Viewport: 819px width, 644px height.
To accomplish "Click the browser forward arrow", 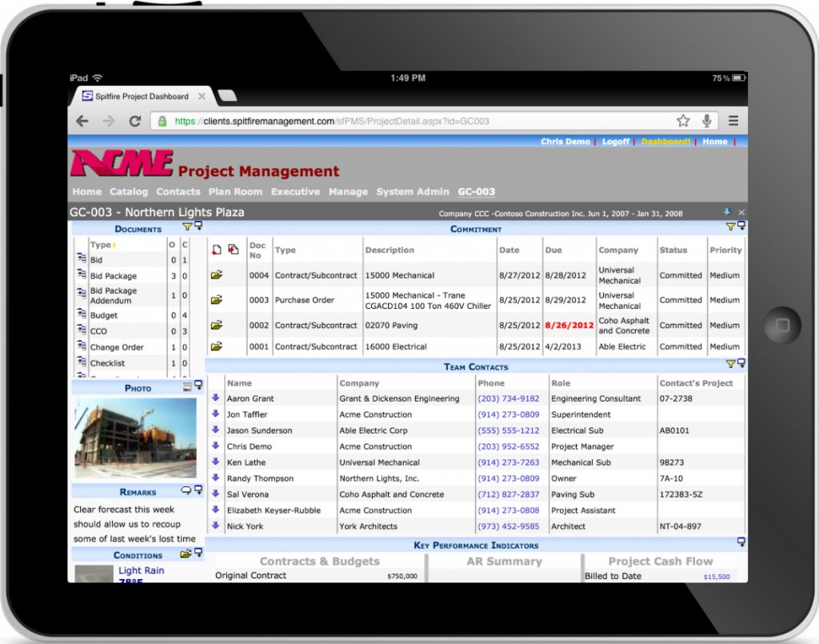I will (109, 121).
